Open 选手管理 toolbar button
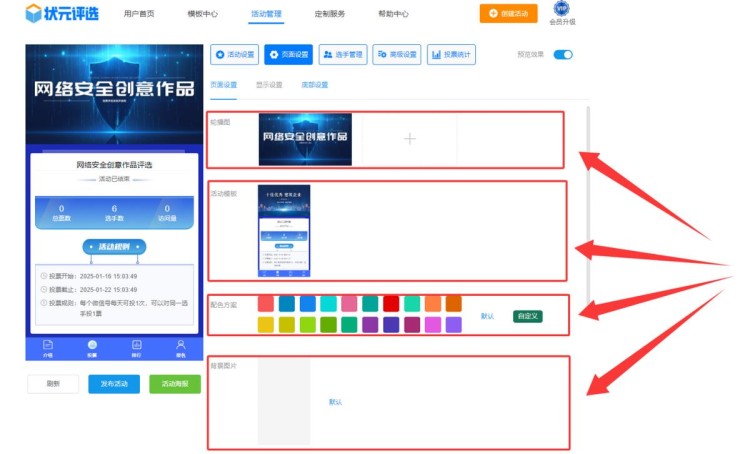 pos(342,54)
